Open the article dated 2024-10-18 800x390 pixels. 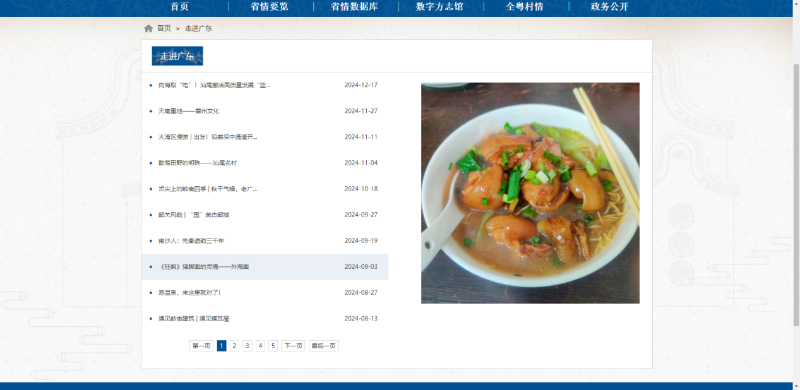pyautogui.click(x=208, y=189)
